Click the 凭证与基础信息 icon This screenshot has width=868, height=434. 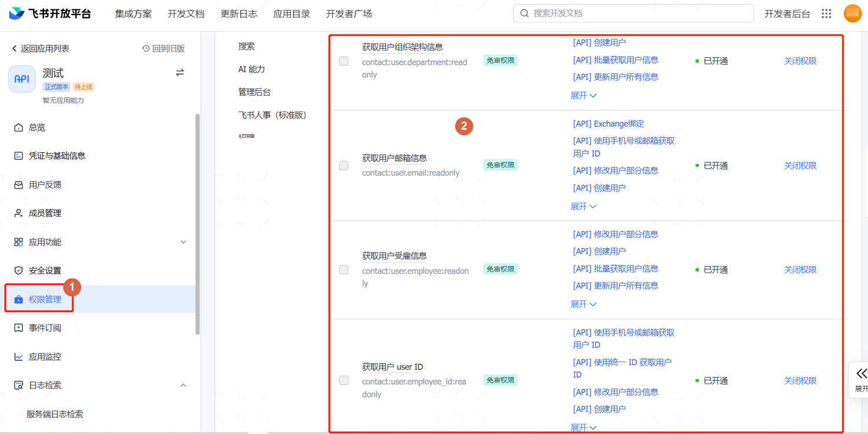19,156
